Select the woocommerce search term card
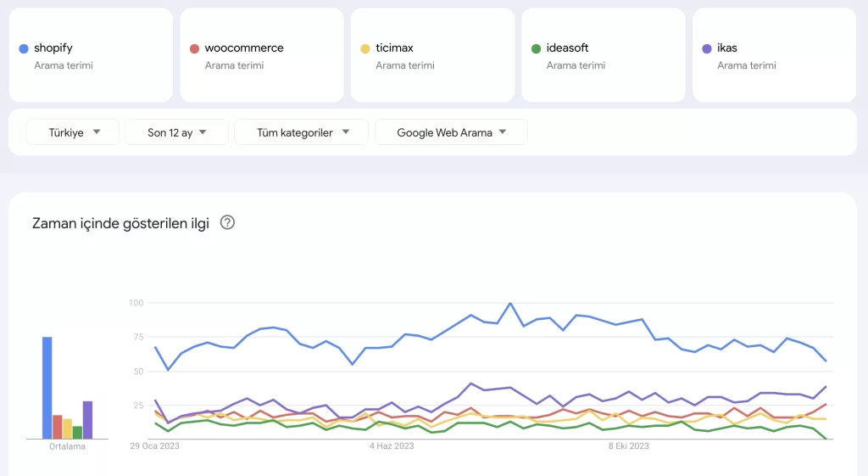 262,55
